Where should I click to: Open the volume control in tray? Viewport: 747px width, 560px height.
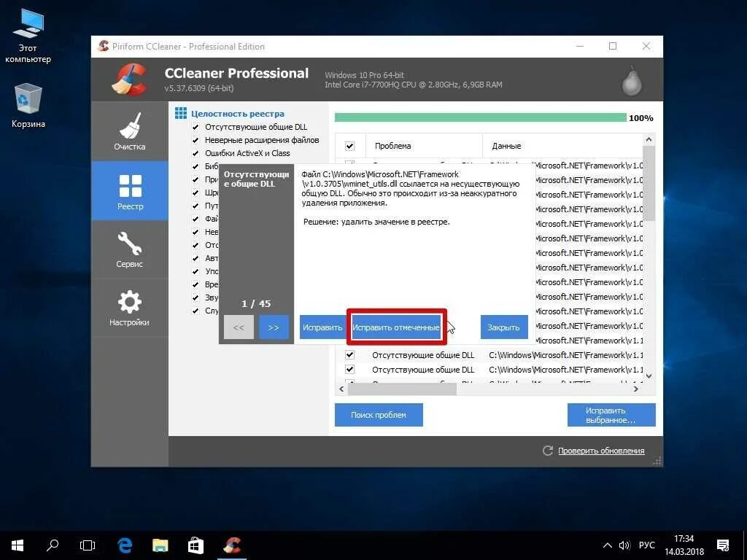624,545
